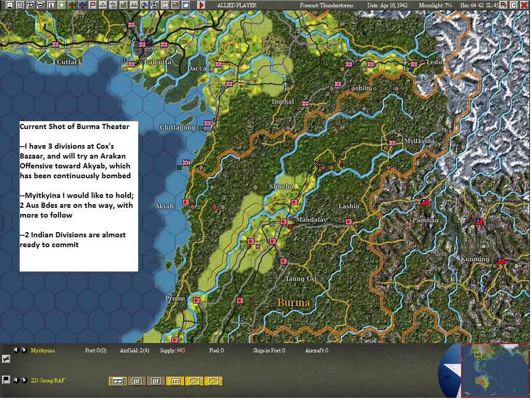Screen dimensions: 532x400
Task: Click the 'Supply: 943' value
Action: click(172, 350)
